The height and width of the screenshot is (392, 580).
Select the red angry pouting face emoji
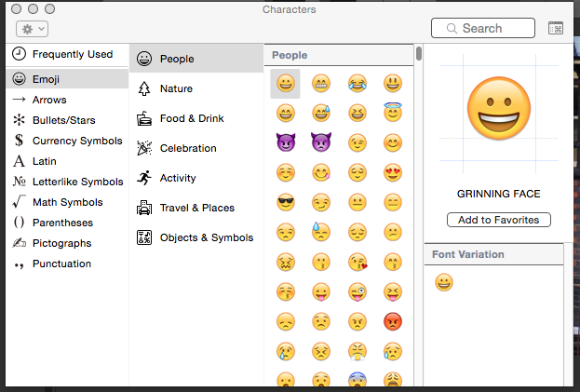[392, 321]
